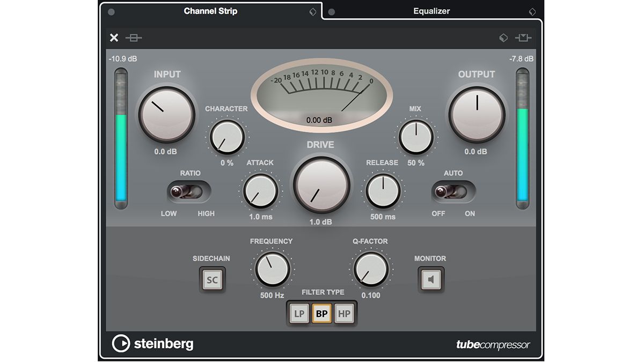Toggle the sidechain MONITOR speaker button
This screenshot has height=362, width=644.
point(431,279)
